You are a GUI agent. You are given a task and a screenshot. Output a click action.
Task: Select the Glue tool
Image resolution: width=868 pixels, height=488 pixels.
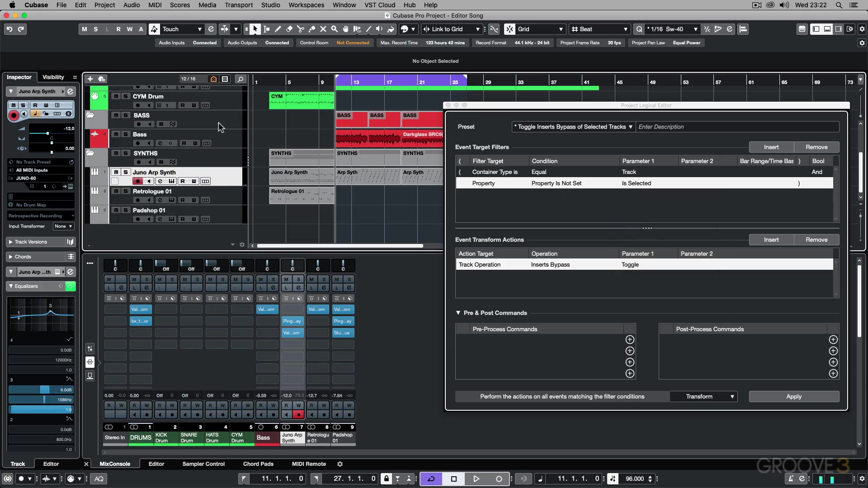[x=312, y=29]
